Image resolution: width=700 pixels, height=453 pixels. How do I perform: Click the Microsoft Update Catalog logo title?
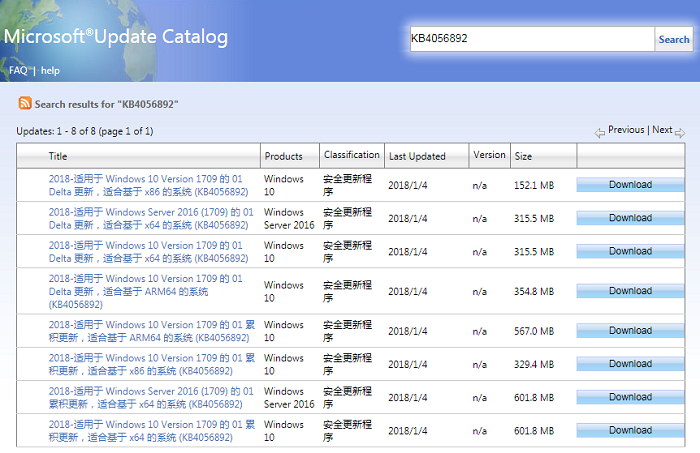point(116,37)
